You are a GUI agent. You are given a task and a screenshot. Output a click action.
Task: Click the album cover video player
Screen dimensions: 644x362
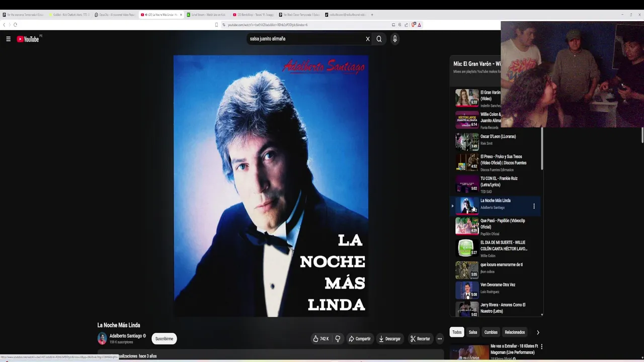tap(271, 186)
